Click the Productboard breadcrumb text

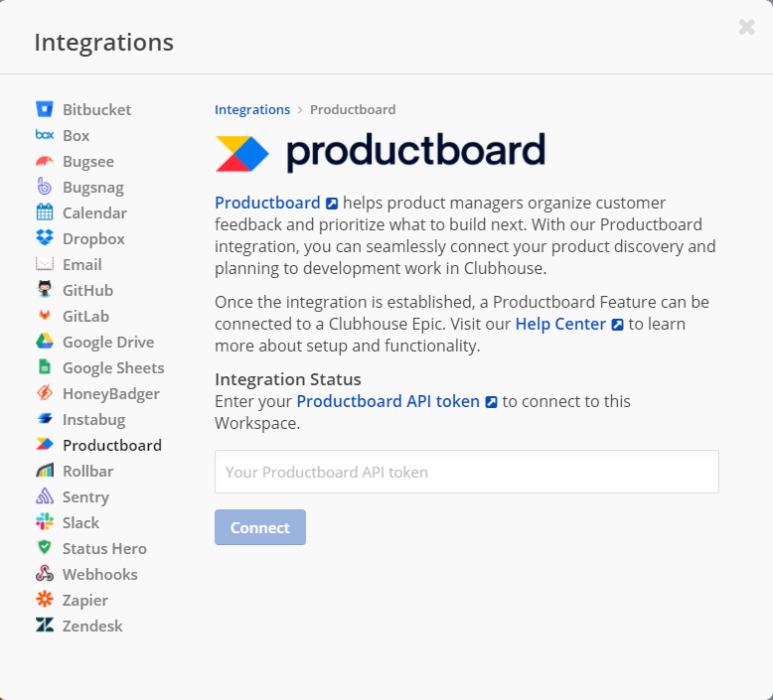coord(353,109)
